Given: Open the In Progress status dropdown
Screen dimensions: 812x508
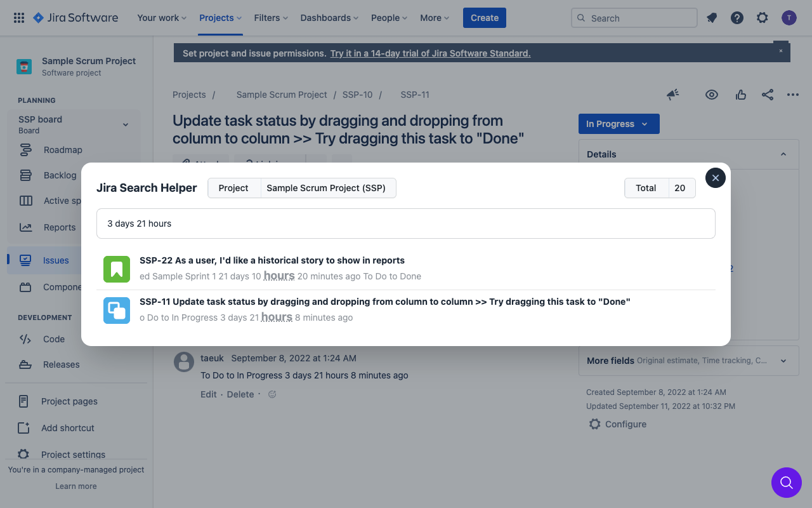Looking at the screenshot, I should tap(619, 124).
